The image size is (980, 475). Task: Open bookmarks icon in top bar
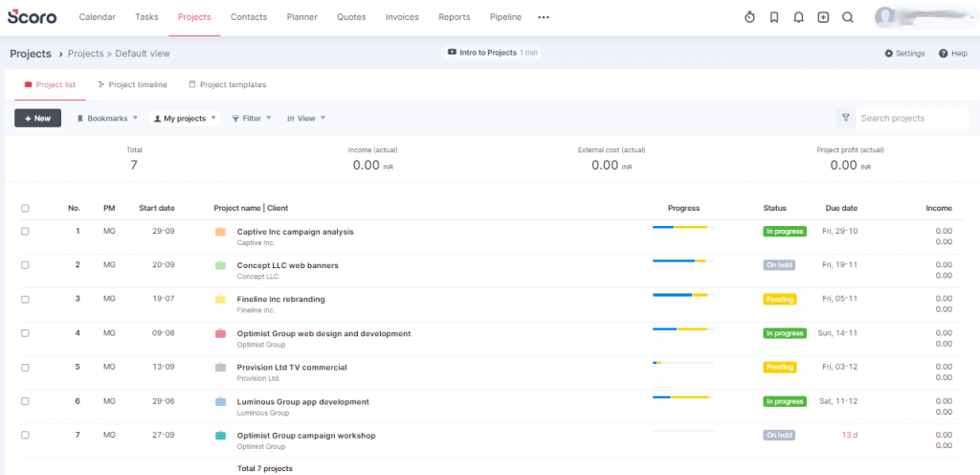[773, 17]
